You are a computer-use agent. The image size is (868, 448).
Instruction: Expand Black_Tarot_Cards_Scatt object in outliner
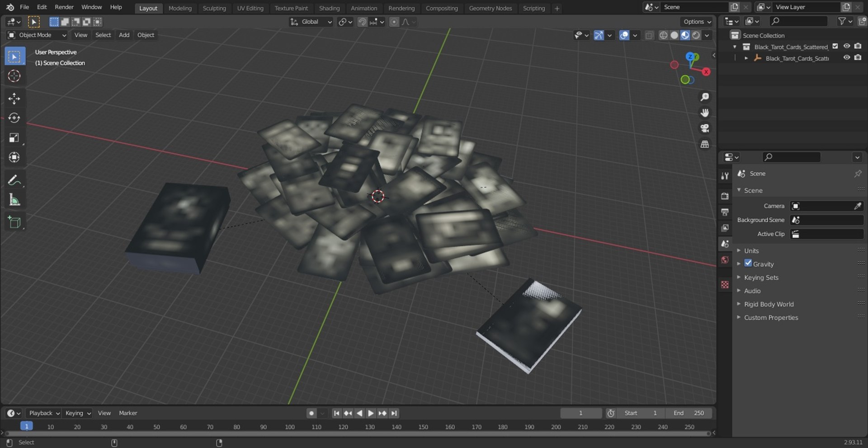[746, 58]
